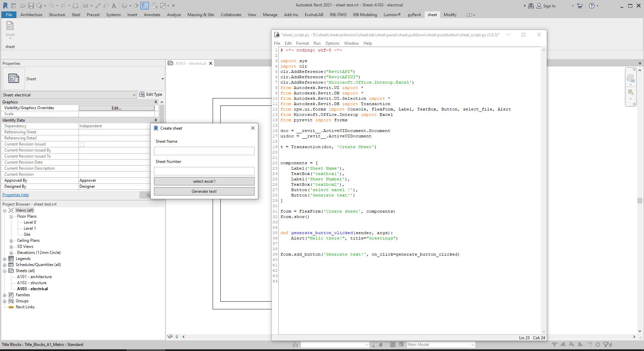Click the Revit Links item in Project Browser
This screenshot has width=644, height=351.
pos(25,307)
